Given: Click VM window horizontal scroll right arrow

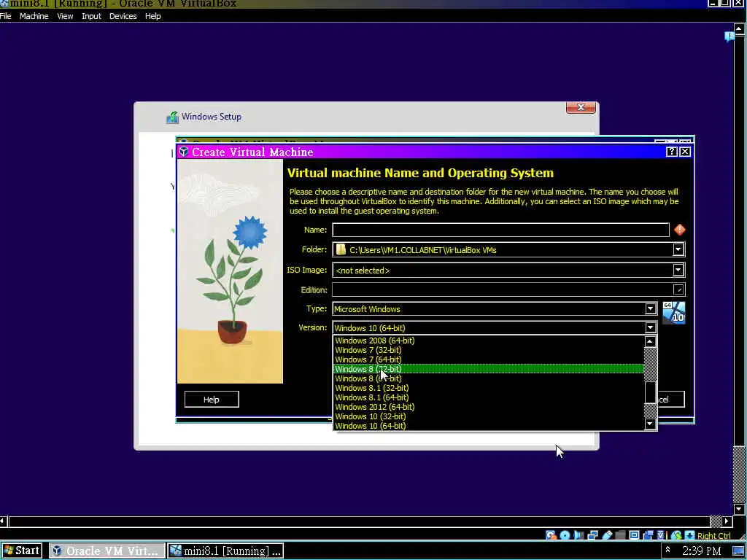Looking at the screenshot, I should click(727, 521).
